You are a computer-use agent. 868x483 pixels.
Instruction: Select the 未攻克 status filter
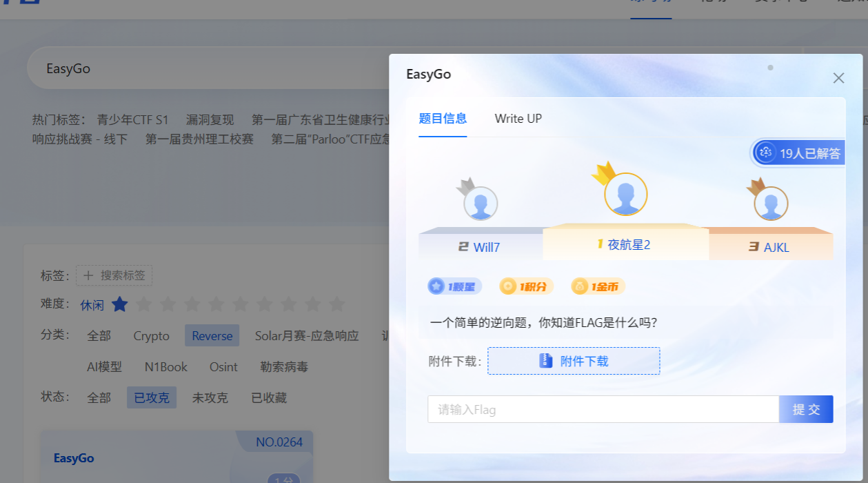tap(210, 397)
